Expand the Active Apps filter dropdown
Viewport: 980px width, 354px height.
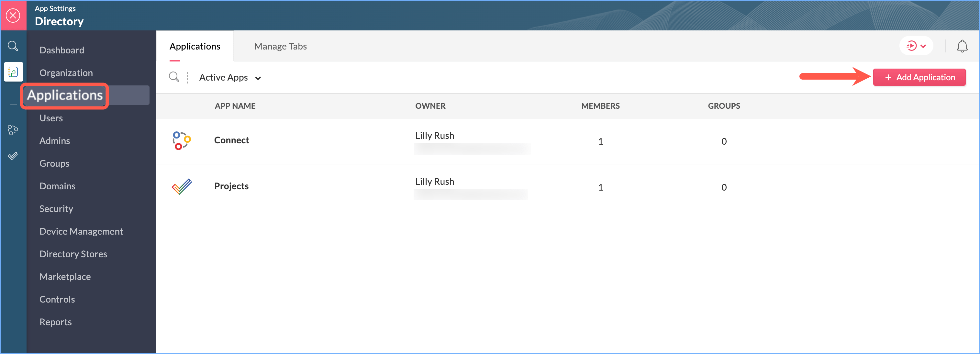[x=230, y=78]
